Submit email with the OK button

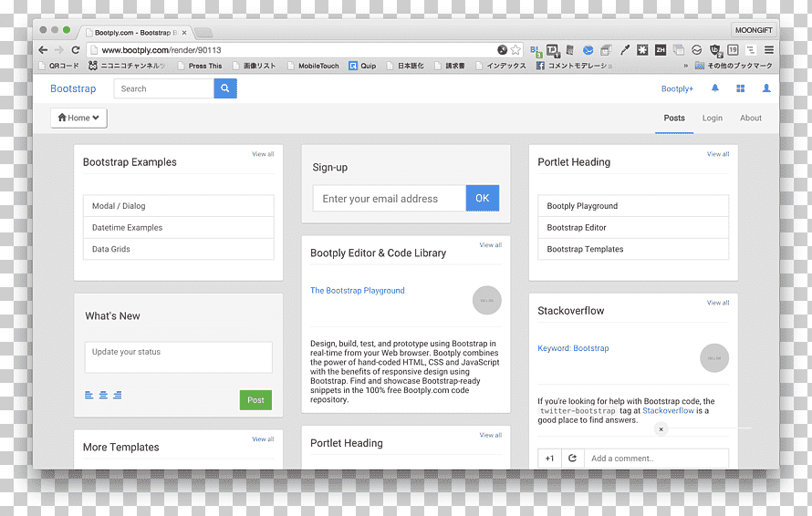(482, 198)
